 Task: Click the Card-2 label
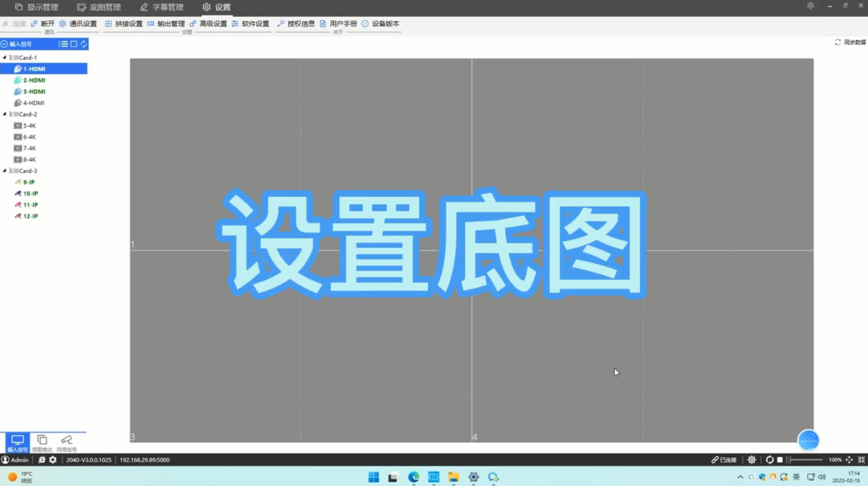[28, 114]
